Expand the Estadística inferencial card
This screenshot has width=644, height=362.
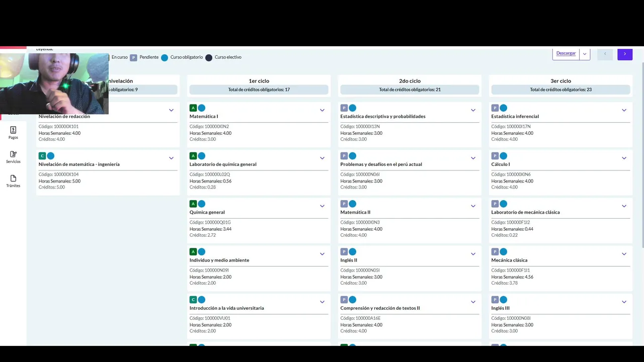(x=624, y=110)
